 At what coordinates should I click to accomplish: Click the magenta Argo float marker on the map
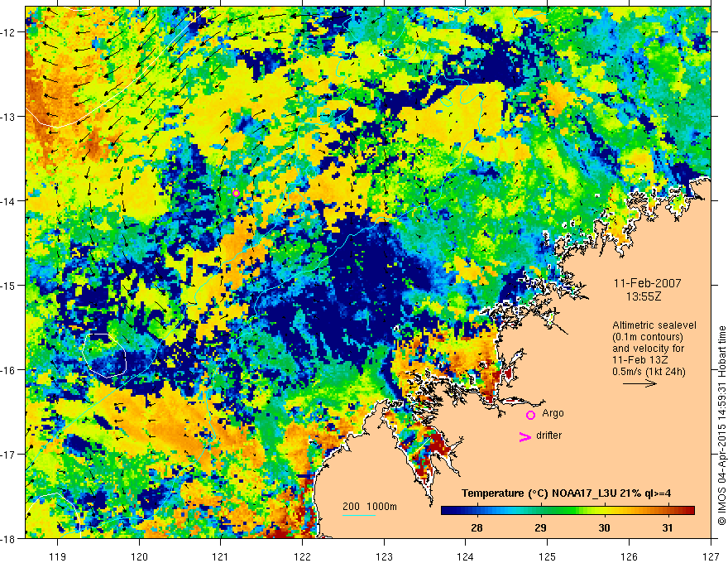click(236, 193)
